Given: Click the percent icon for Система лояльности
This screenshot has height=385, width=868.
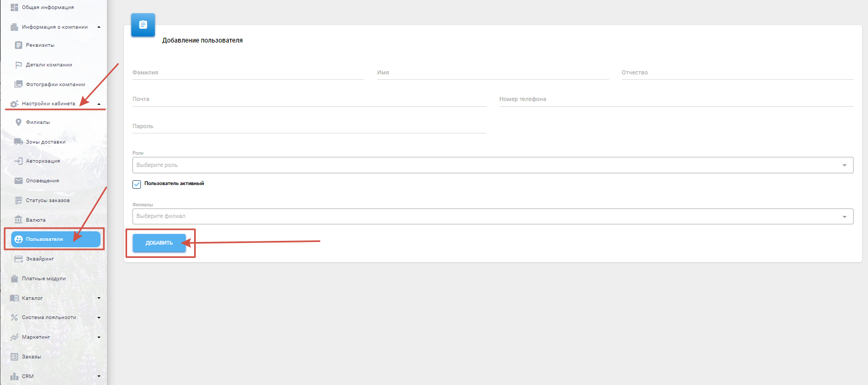Looking at the screenshot, I should point(14,317).
